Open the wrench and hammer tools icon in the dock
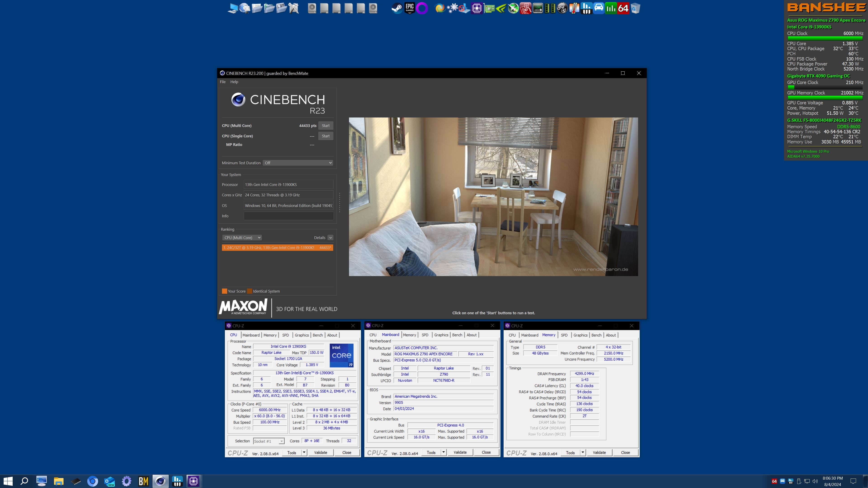868x488 pixels. click(x=293, y=8)
